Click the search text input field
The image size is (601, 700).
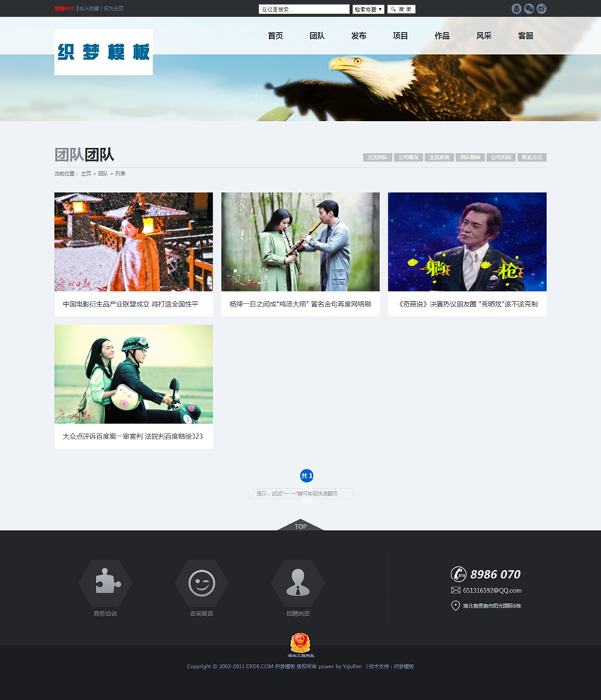[x=304, y=10]
